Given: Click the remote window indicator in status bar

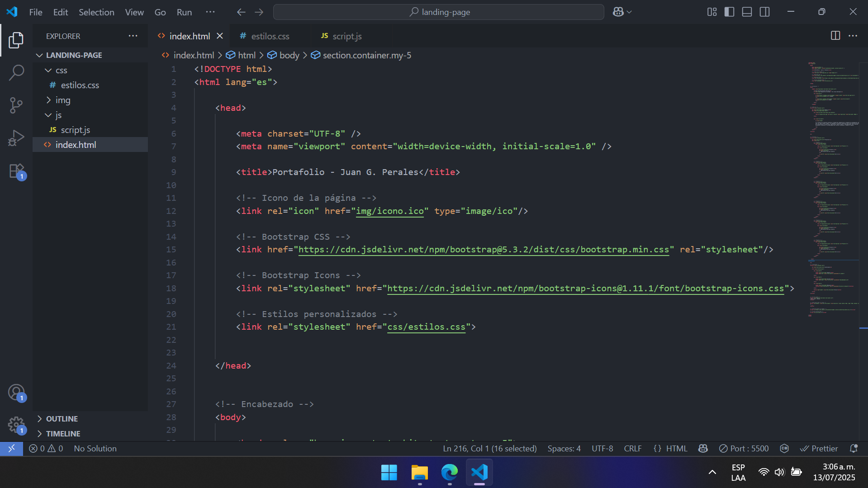Looking at the screenshot, I should [x=11, y=449].
